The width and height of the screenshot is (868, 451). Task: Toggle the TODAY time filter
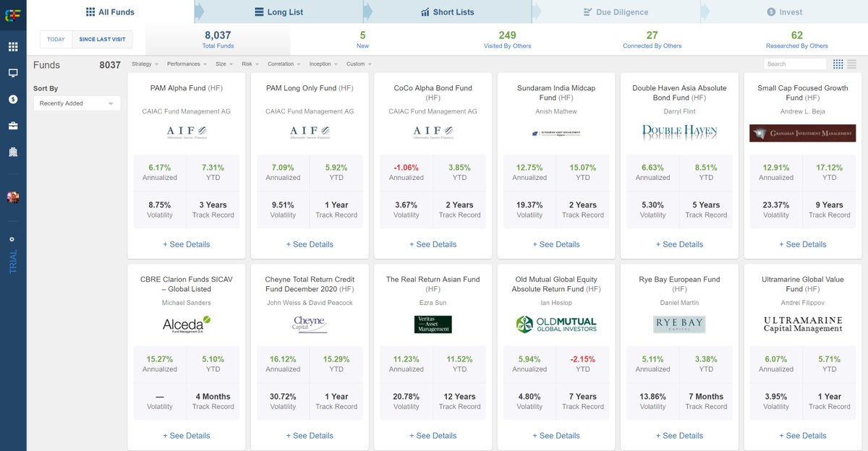56,40
